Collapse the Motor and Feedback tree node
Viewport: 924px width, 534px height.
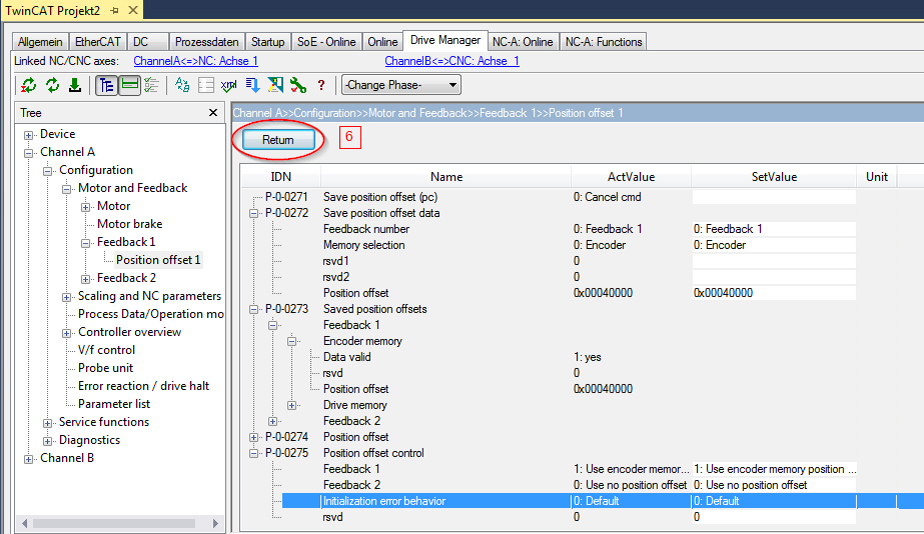[x=67, y=189]
